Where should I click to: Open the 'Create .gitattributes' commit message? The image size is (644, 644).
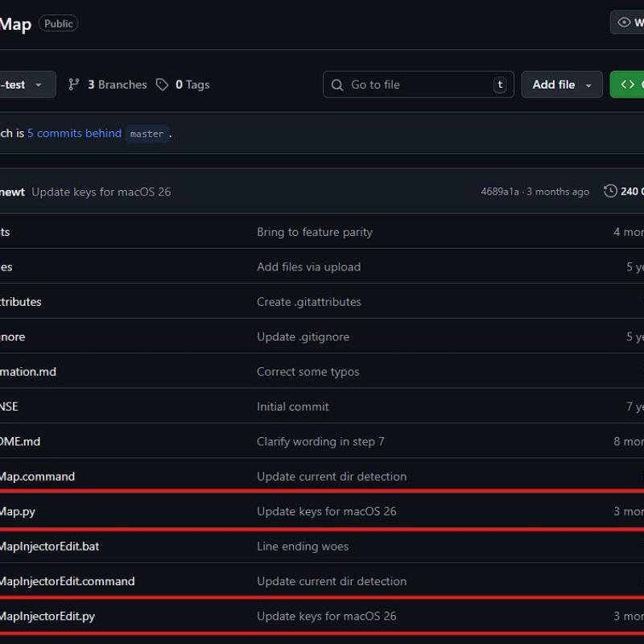click(x=308, y=302)
